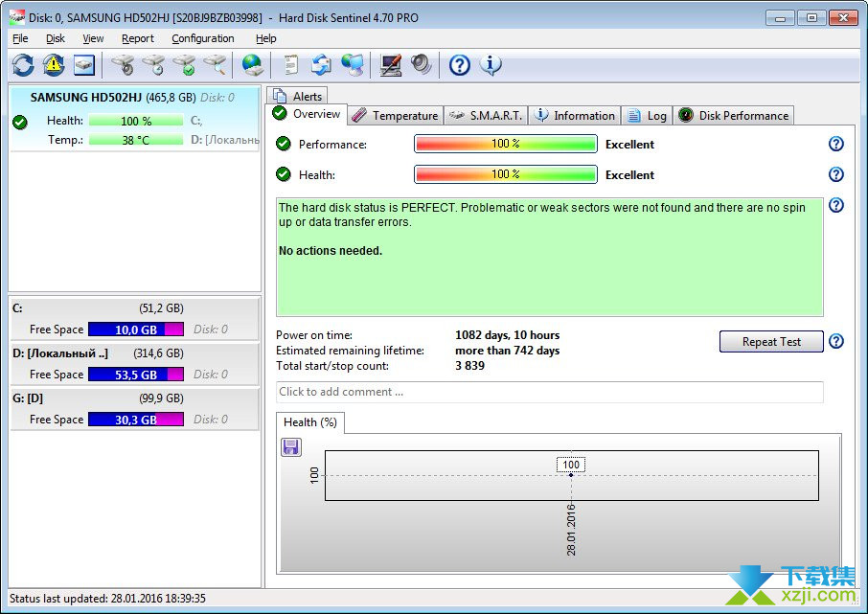Click the C: free space 10,0 GB bar
This screenshot has height=614, width=868.
(136, 330)
